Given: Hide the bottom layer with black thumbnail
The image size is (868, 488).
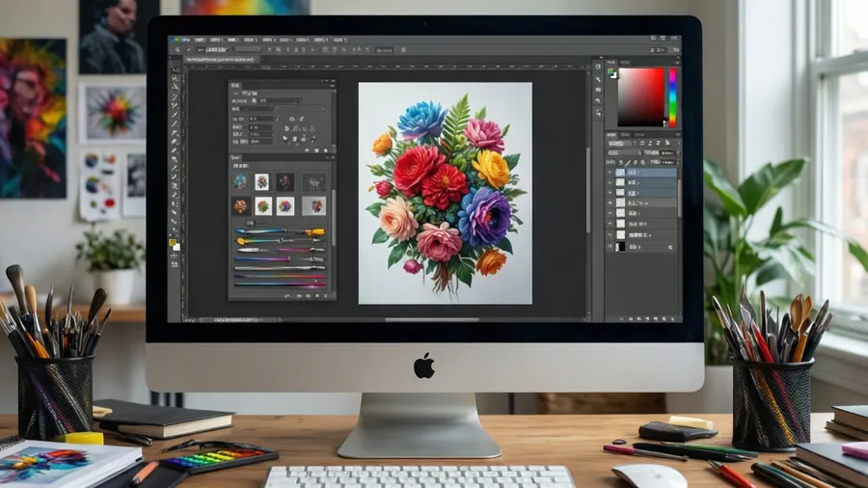Looking at the screenshot, I should pos(610,247).
